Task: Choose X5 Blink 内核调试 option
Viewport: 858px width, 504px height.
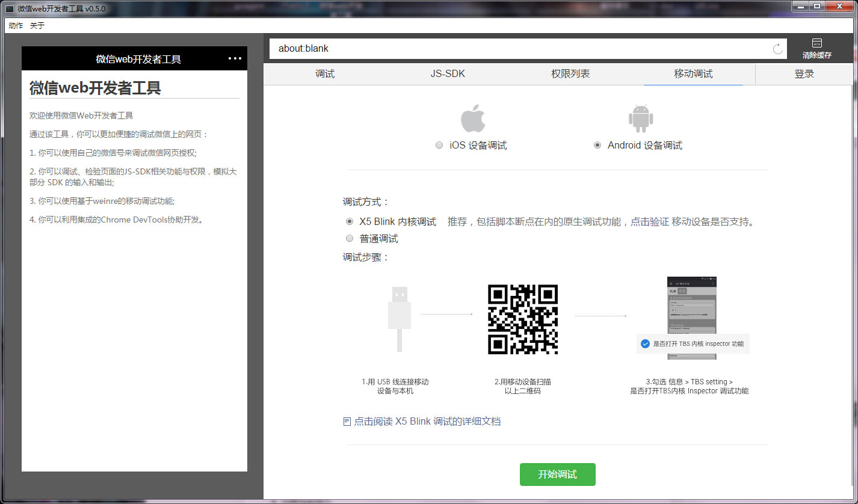Action: [x=350, y=221]
